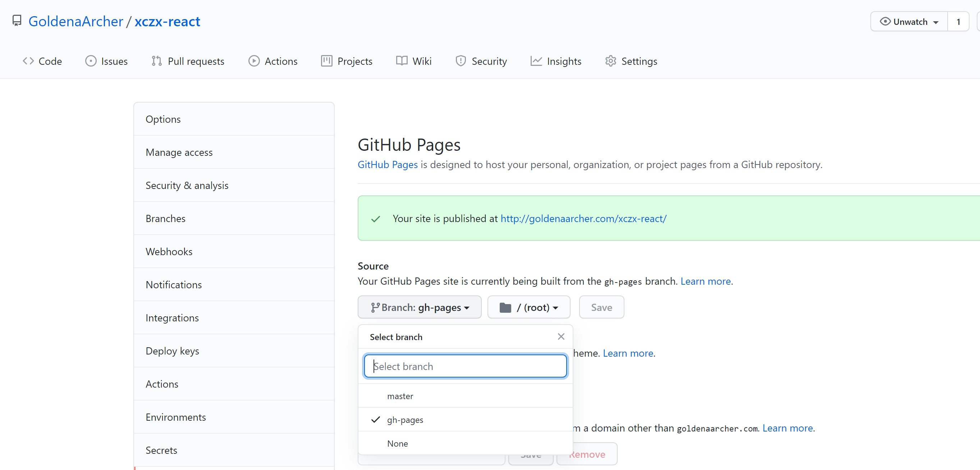Open the xczx-react repository link
980x470 pixels.
[167, 21]
